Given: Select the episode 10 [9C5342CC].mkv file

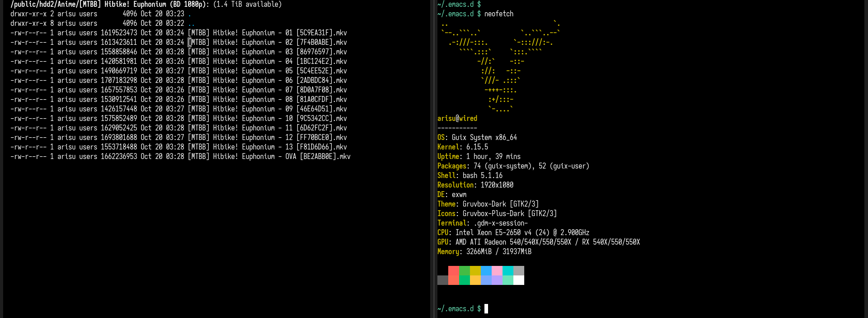Looking at the screenshot, I should (267, 118).
